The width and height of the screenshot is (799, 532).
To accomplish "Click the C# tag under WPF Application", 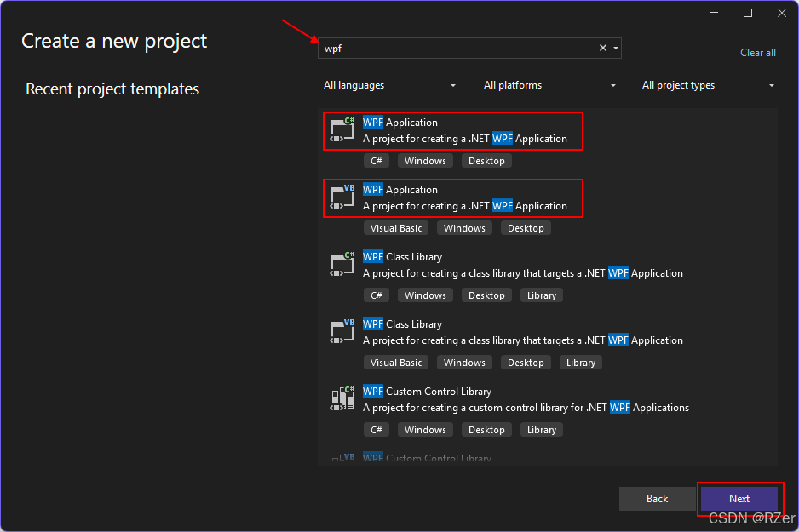I will (x=376, y=161).
